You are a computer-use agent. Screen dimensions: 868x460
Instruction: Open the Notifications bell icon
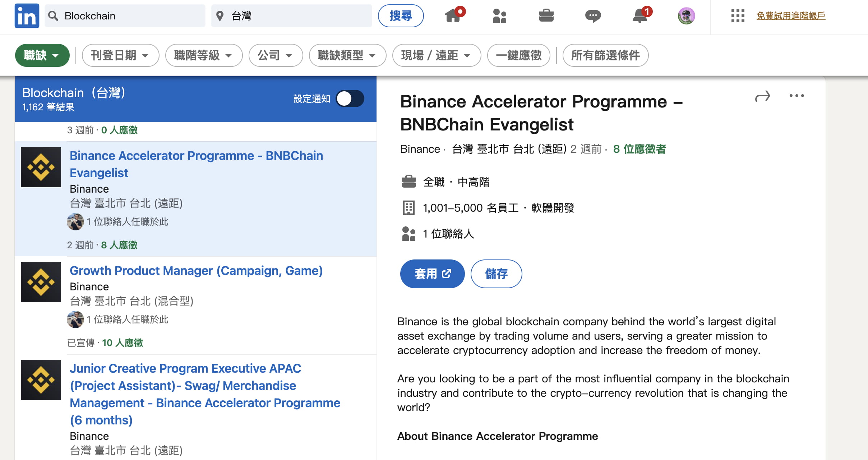(640, 16)
